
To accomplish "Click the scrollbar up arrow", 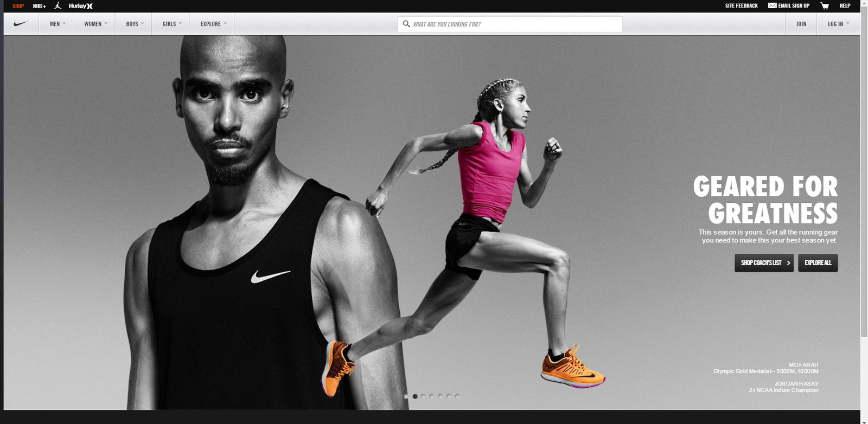I will tap(864, 4).
